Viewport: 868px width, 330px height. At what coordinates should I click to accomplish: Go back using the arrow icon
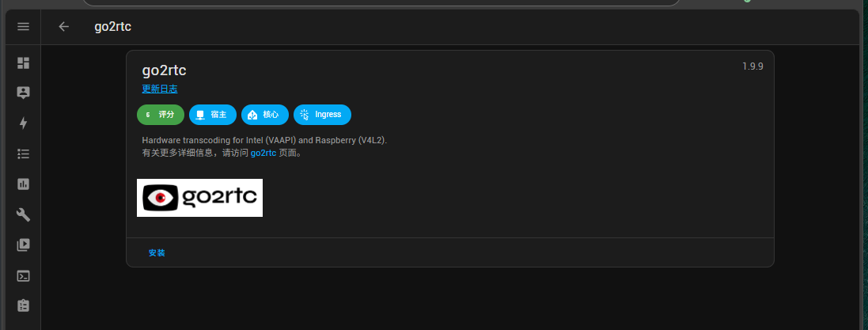pos(63,27)
